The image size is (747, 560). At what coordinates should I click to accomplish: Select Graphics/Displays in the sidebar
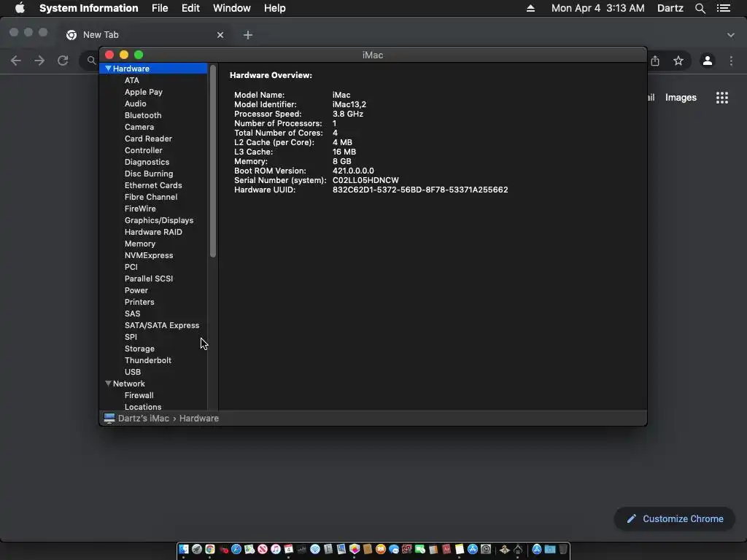158,220
